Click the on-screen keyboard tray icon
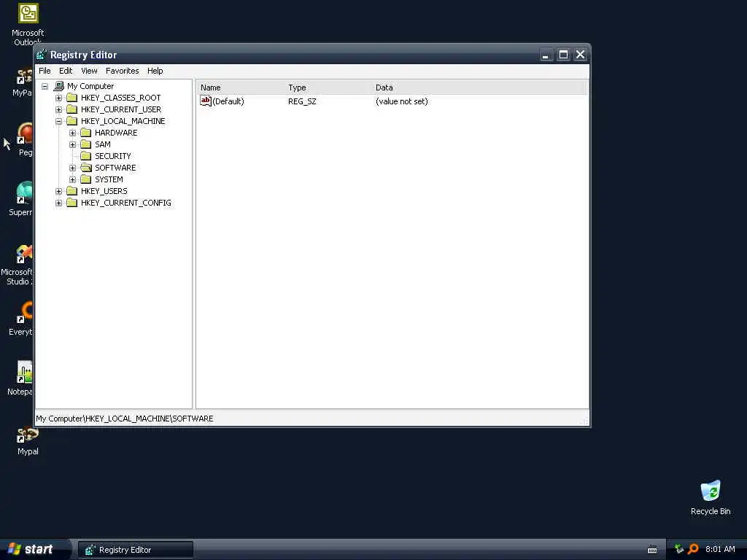 tap(652, 550)
